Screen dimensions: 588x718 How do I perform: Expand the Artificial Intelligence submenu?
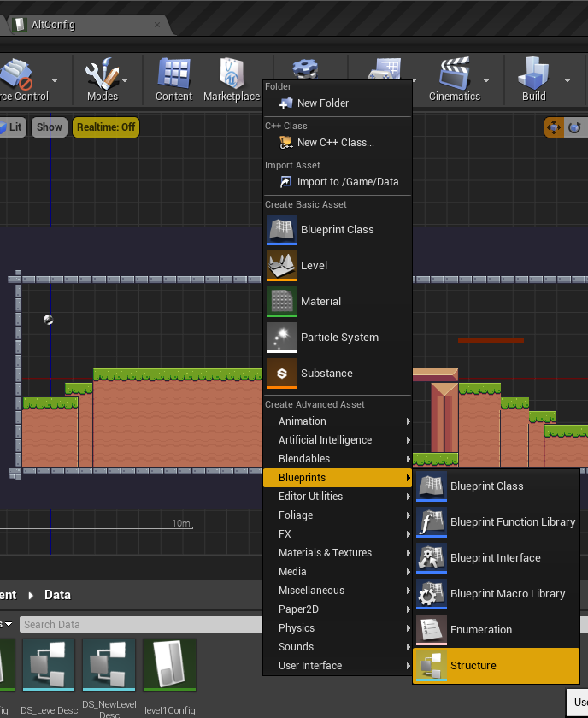[338, 440]
